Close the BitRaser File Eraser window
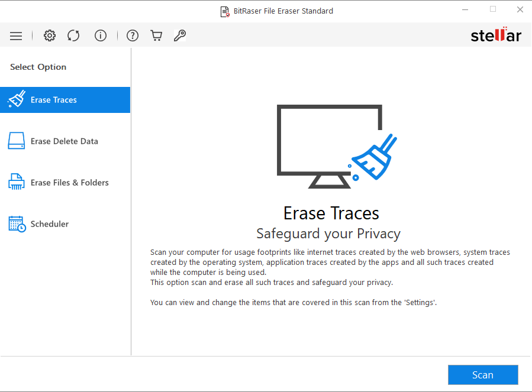The width and height of the screenshot is (532, 392). (x=520, y=10)
